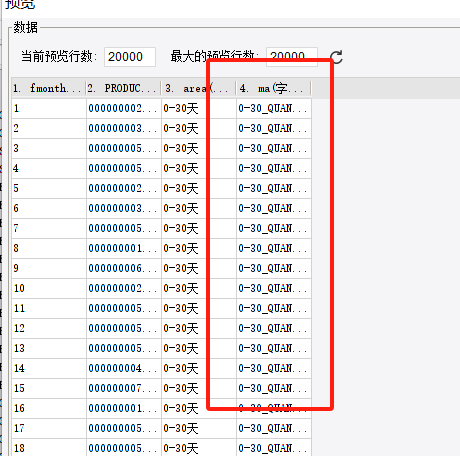Focus the 当前预览行数 input field
This screenshot has width=460, height=456.
pos(130,57)
